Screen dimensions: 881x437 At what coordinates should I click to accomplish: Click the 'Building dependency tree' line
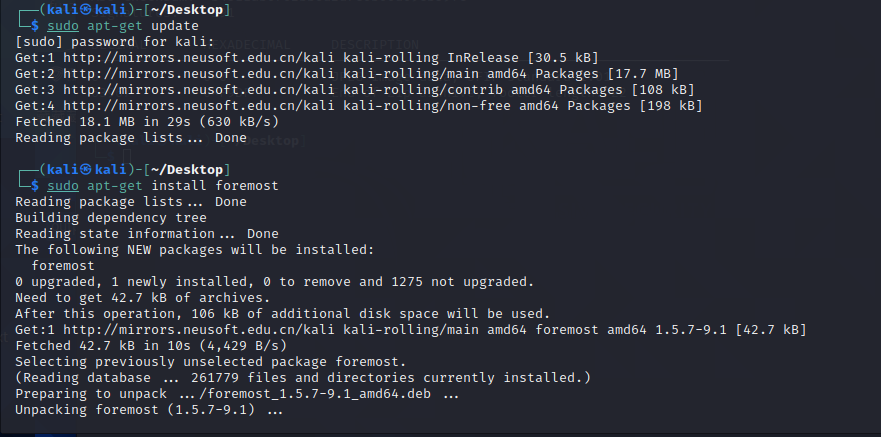click(x=111, y=218)
